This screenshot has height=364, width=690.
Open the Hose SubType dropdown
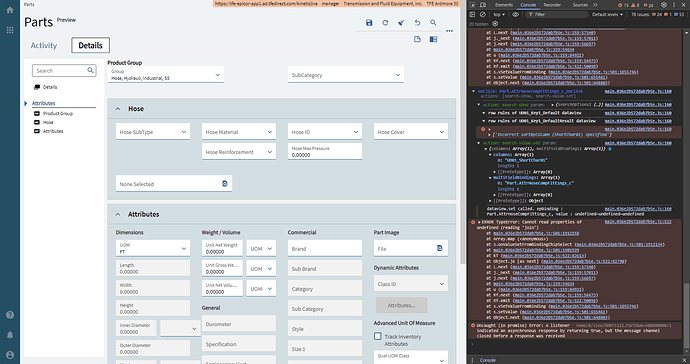tap(153, 132)
